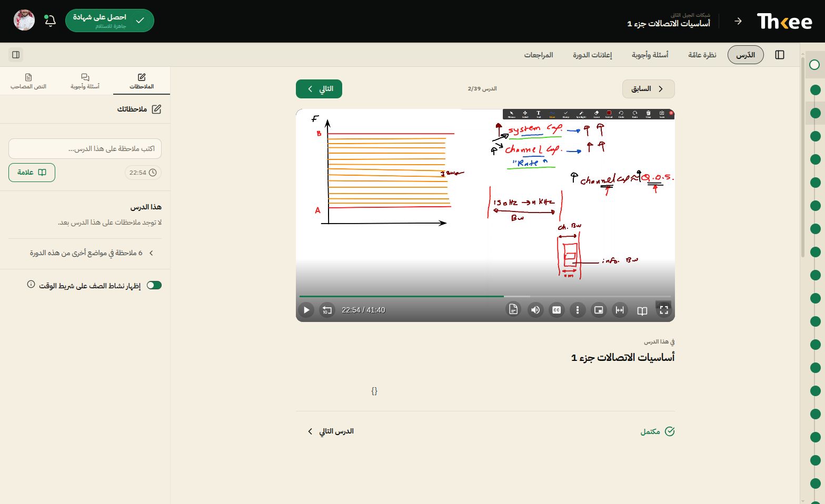Switch to the 'نظرة عامة' tab

[x=702, y=55]
